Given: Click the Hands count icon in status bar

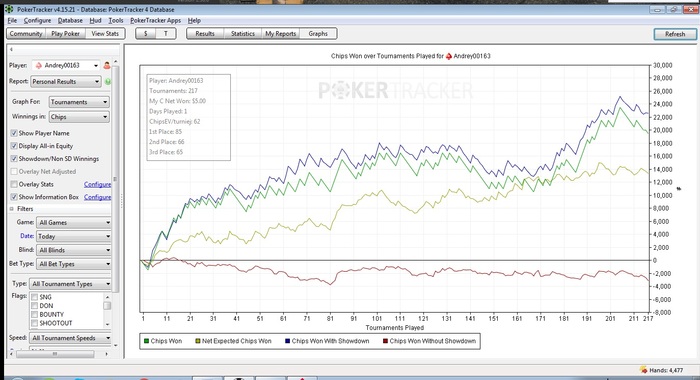Looking at the screenshot, I should click(x=643, y=370).
